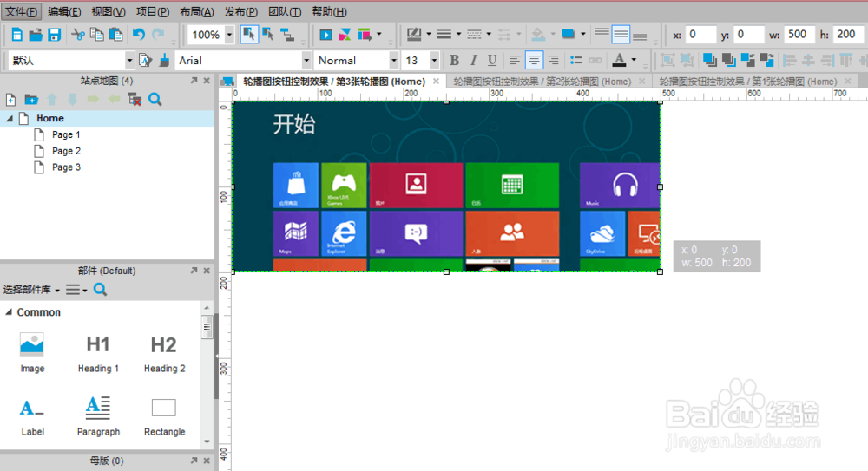Add a new folder in sitemap

(x=31, y=100)
